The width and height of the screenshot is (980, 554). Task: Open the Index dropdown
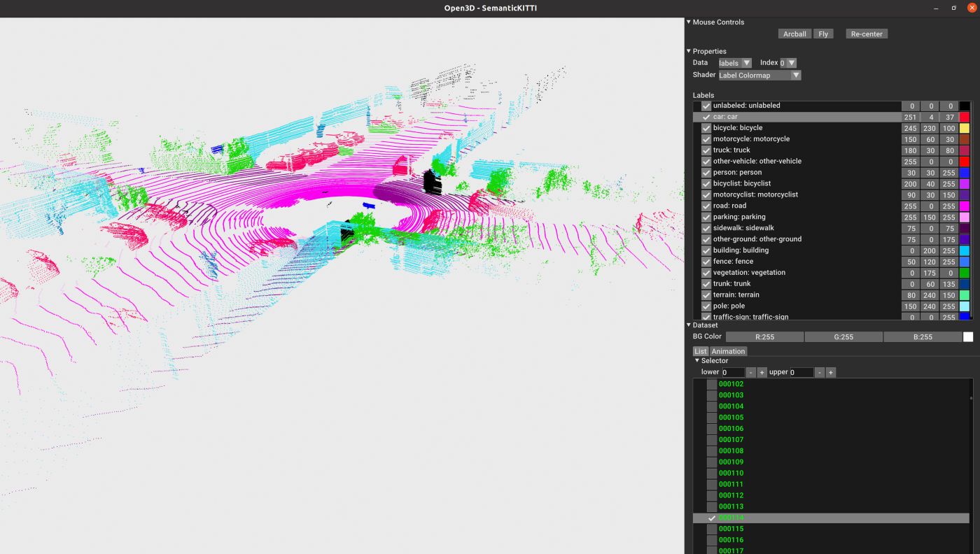pos(787,62)
